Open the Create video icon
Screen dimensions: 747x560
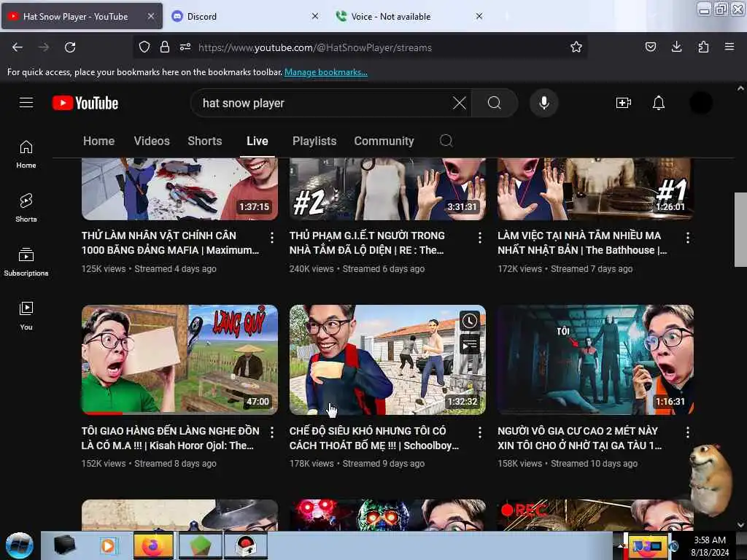(x=623, y=103)
